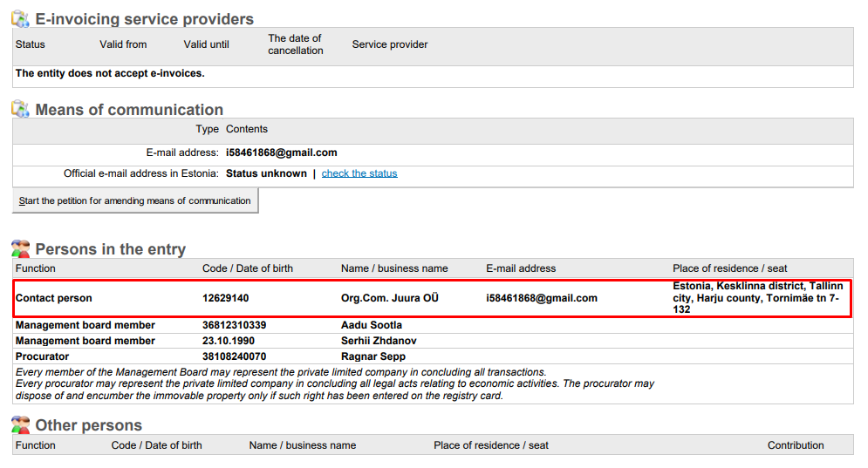Click E-mail address header in Persons table
This screenshot has height=468, width=868.
click(x=521, y=268)
